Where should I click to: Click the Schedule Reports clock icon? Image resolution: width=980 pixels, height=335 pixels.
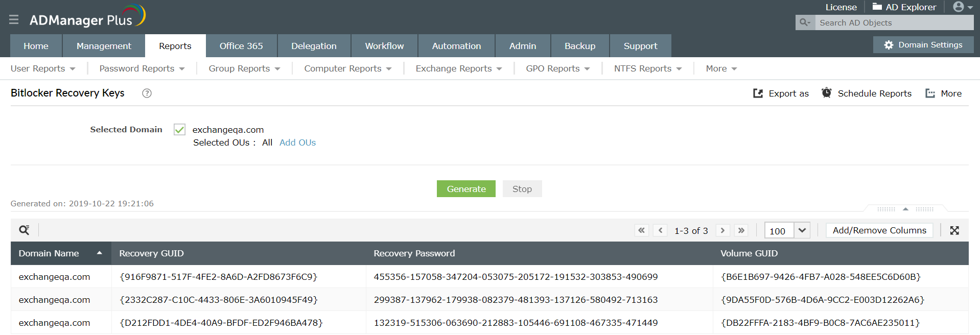coord(826,93)
